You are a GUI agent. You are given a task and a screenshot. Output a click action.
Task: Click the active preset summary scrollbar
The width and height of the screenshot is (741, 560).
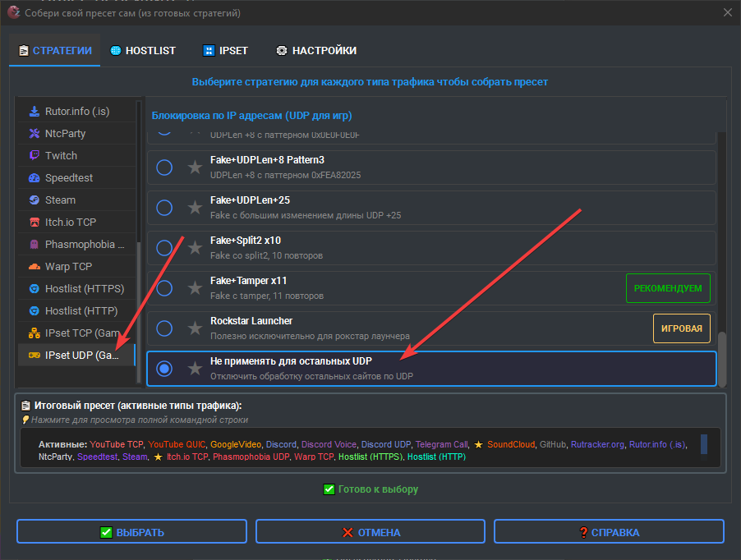click(704, 444)
